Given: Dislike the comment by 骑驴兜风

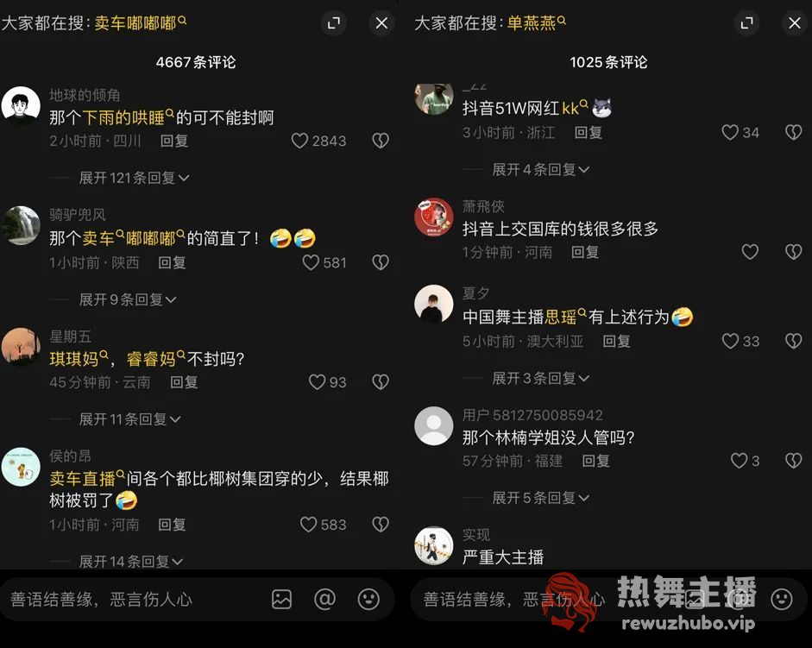Looking at the screenshot, I should click(381, 262).
